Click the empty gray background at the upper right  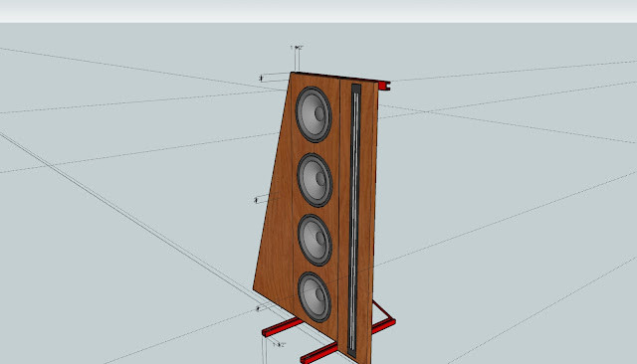click(529, 45)
